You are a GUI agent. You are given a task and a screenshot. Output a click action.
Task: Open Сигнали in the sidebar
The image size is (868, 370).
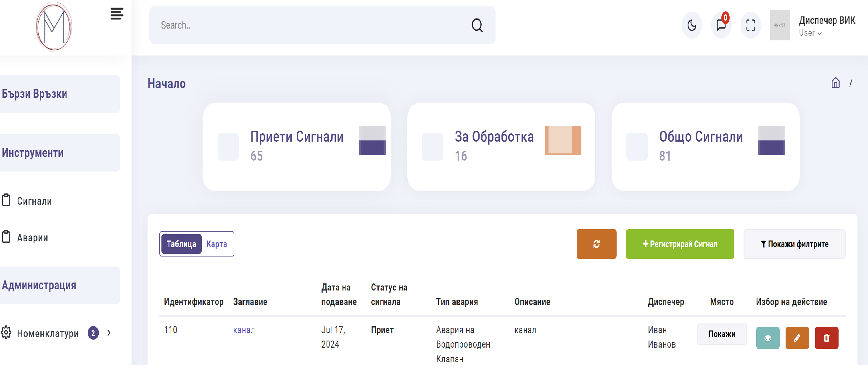tap(34, 201)
